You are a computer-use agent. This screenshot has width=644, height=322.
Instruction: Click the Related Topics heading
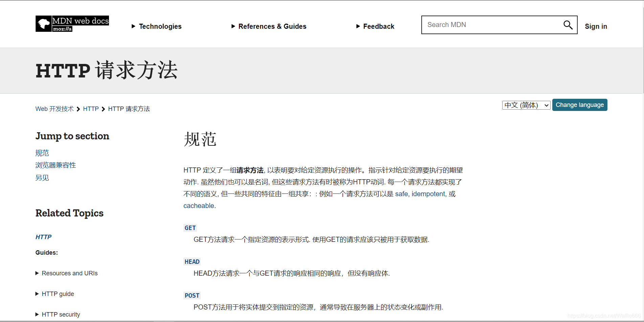click(69, 213)
